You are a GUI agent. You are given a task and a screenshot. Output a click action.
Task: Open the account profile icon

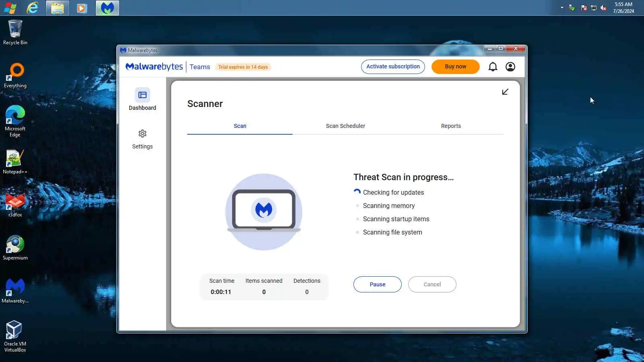click(x=510, y=67)
